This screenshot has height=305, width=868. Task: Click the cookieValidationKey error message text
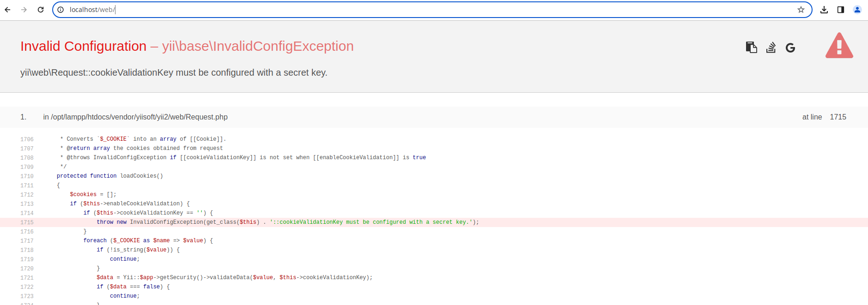(x=174, y=72)
